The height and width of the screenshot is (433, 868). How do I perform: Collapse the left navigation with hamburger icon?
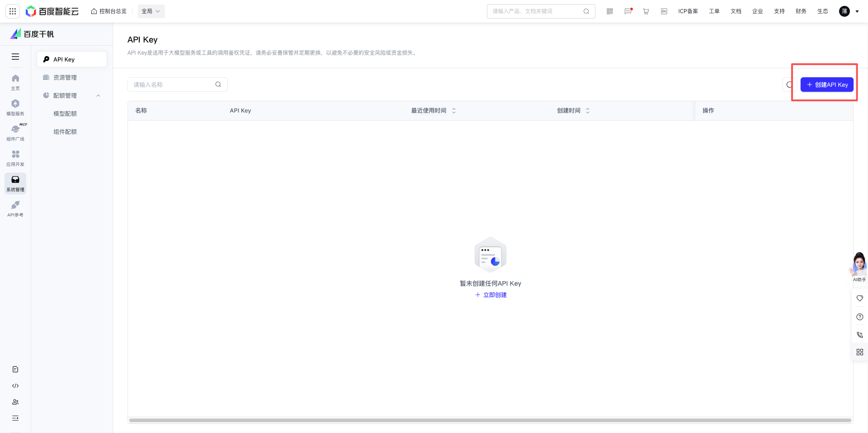(15, 56)
